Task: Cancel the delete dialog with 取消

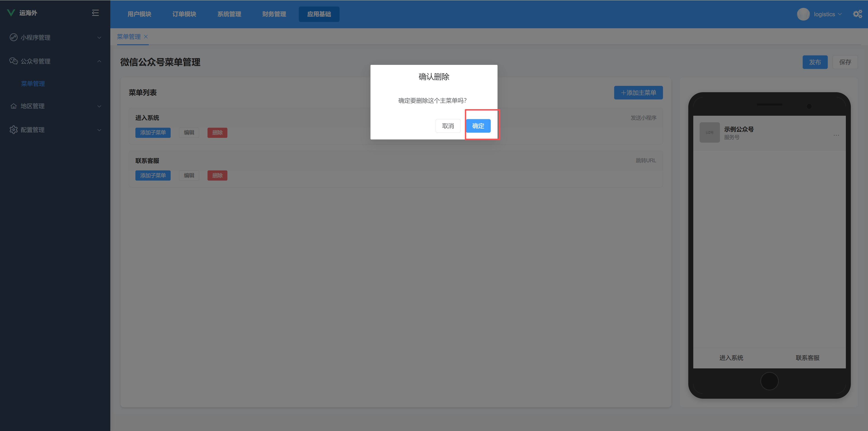Action: point(448,126)
